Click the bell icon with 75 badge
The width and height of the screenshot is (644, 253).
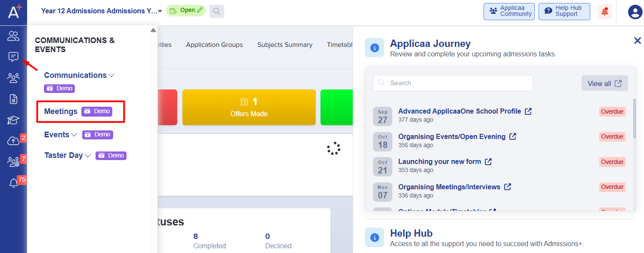click(x=13, y=183)
